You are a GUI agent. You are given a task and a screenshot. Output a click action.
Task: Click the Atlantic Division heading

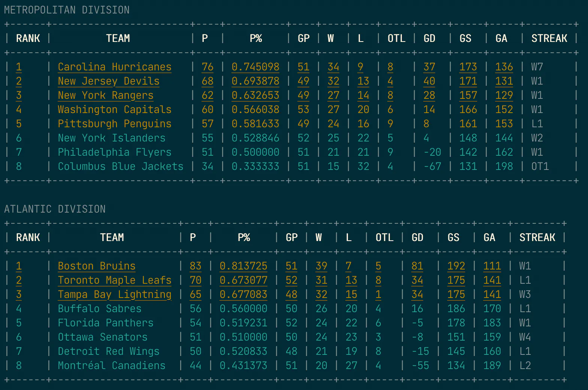(x=55, y=209)
